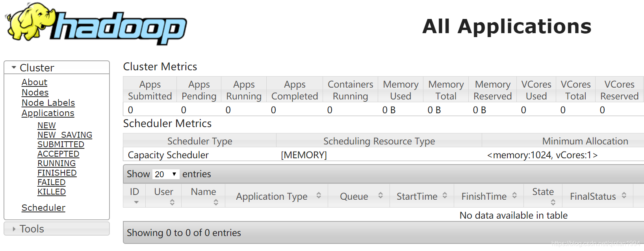
Task: Open Node Labels link
Action: click(x=48, y=103)
